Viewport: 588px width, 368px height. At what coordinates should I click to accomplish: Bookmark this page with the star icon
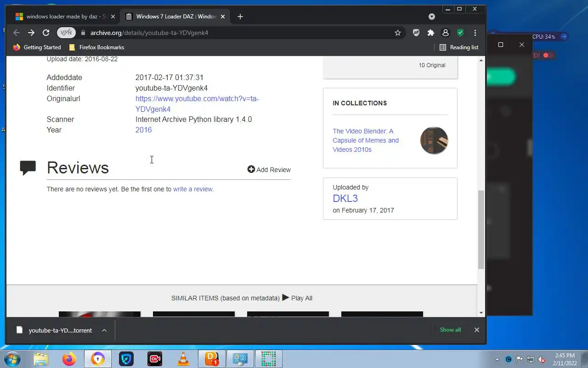coord(398,33)
